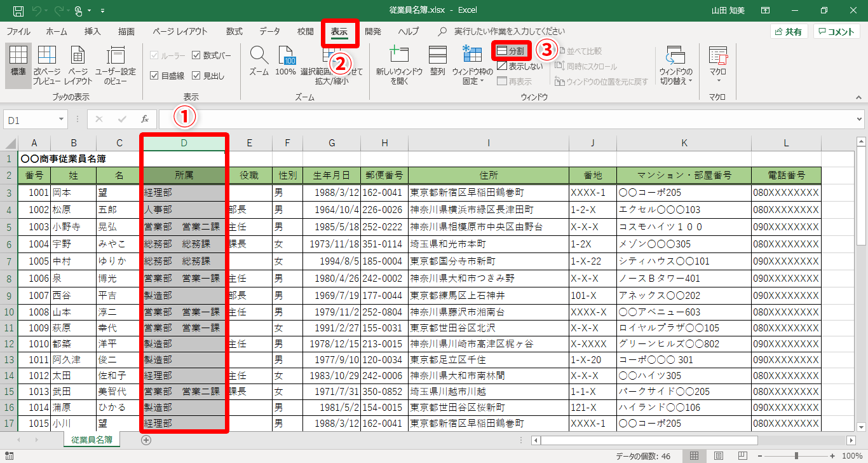This screenshot has width=868, height=463.
Task: Toggle touch/mouse mode icon in title bar
Action: click(x=79, y=11)
